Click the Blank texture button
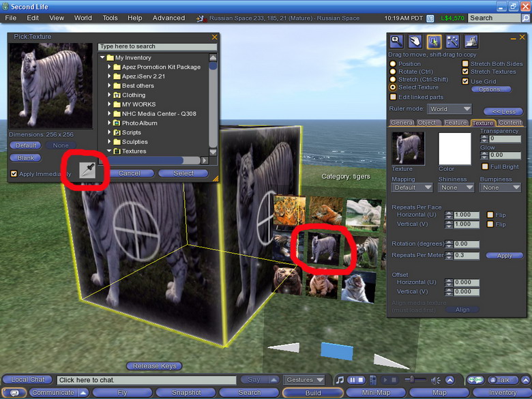 click(26, 158)
